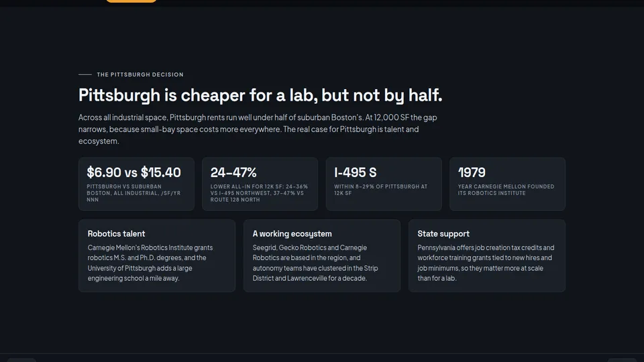Image resolution: width=644 pixels, height=362 pixels.
Task: Select the 1979 stat card
Action: tap(507, 184)
